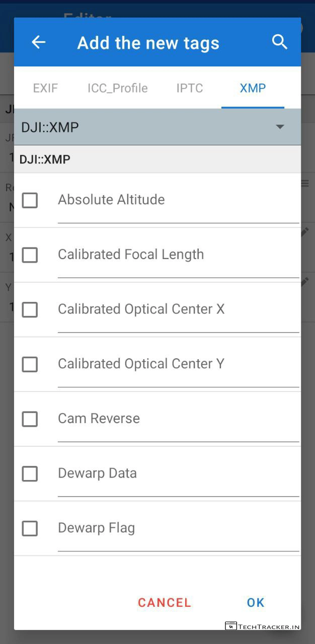Check the Cam Reverse checkbox
The height and width of the screenshot is (644, 315).
[30, 419]
